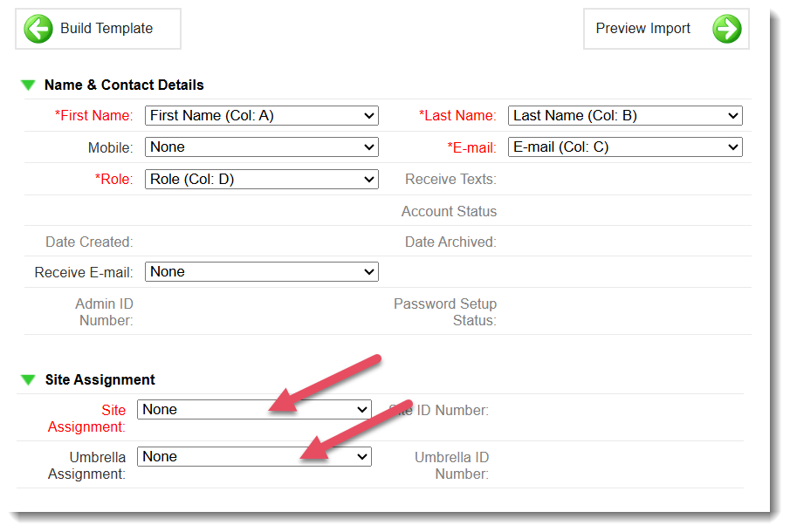Click the Site Assignment section heading
This screenshot has height=532, width=790.
[x=100, y=379]
